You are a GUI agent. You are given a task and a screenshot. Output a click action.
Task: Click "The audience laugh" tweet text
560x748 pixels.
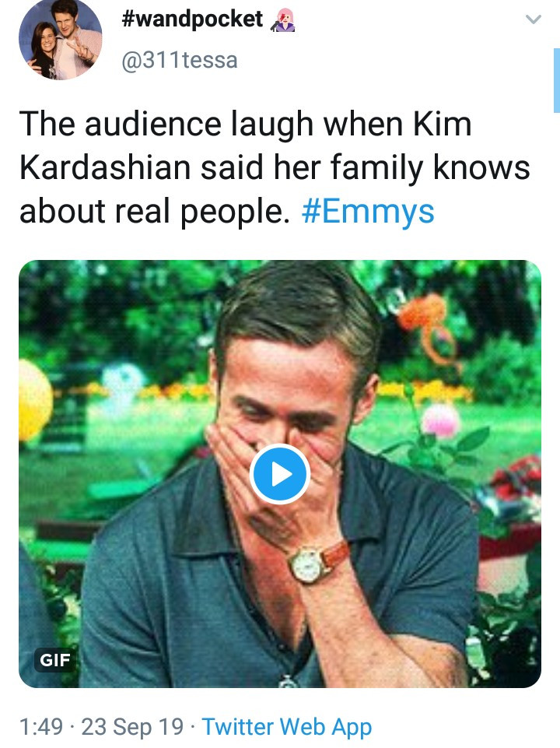[159, 125]
